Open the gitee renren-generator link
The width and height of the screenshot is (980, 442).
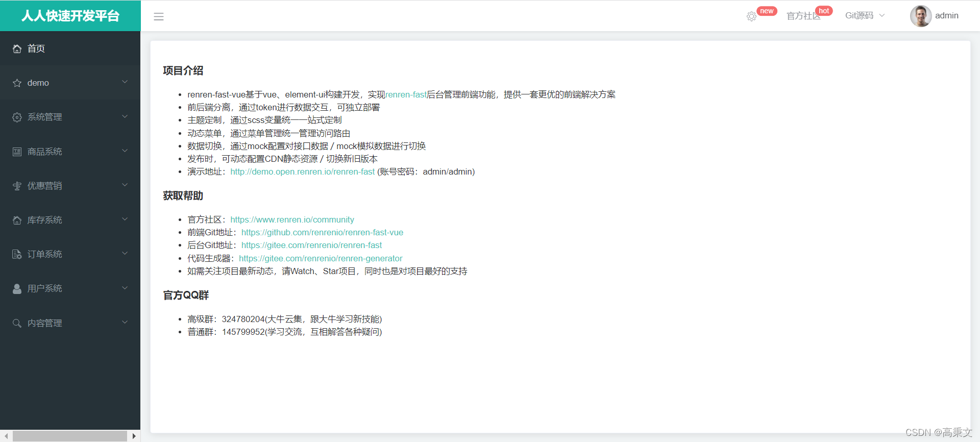pyautogui.click(x=321, y=258)
